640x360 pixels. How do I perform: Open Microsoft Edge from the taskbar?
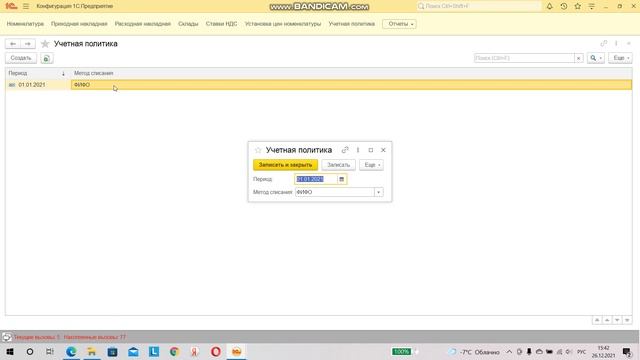coord(71,351)
